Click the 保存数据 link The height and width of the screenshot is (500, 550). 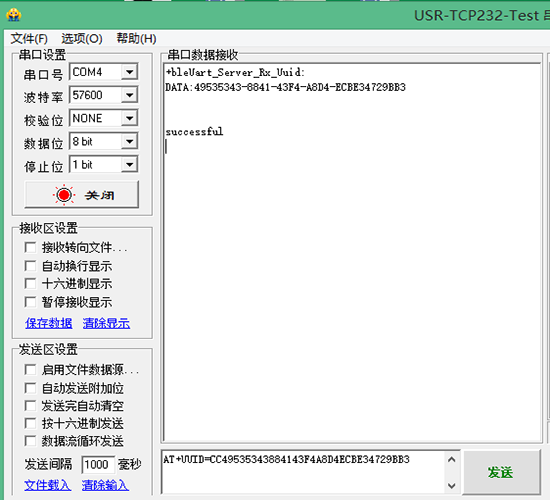(x=49, y=324)
